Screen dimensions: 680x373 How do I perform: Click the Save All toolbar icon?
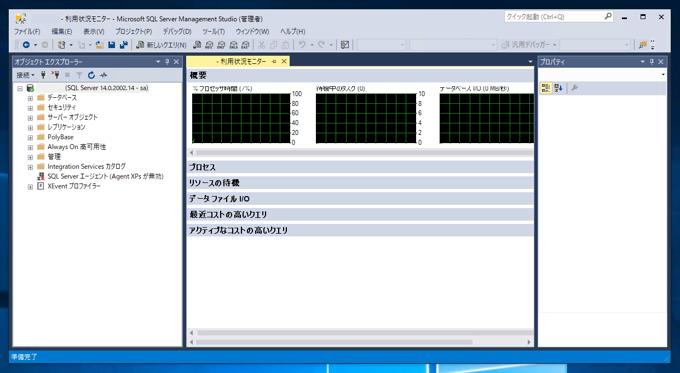124,45
